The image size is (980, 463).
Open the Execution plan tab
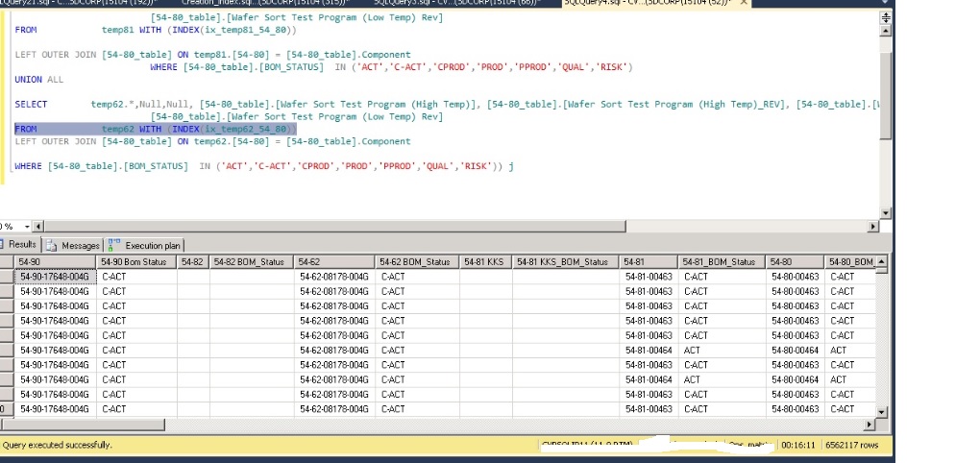coord(144,246)
